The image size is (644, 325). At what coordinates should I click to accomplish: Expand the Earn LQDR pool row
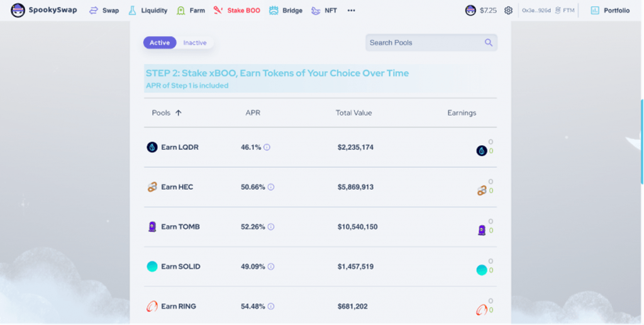320,147
